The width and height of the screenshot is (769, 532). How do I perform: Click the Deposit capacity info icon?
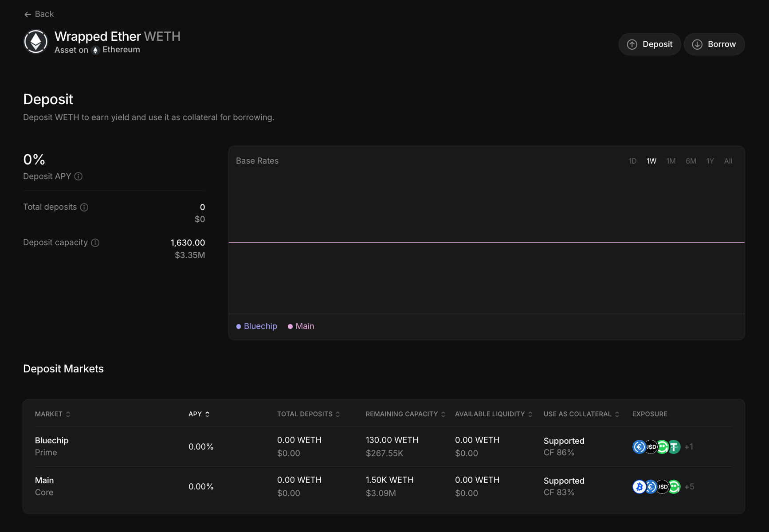[95, 243]
